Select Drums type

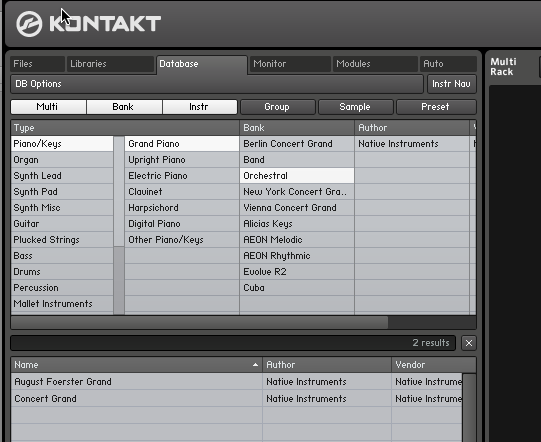62,272
